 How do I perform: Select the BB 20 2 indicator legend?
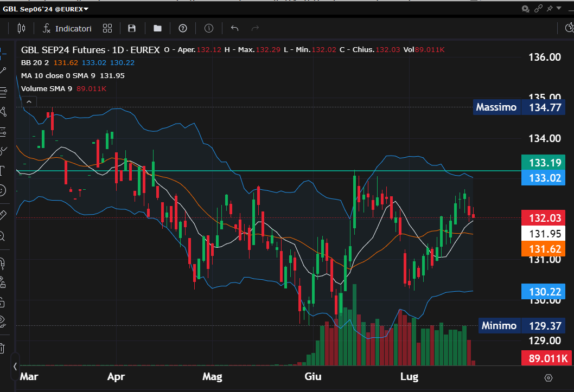point(35,63)
